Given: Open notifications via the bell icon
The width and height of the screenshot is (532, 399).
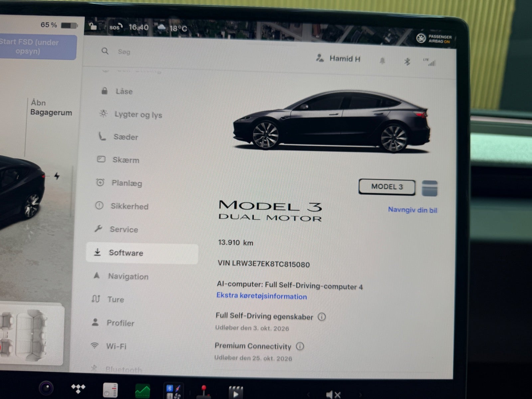Looking at the screenshot, I should point(382,61).
